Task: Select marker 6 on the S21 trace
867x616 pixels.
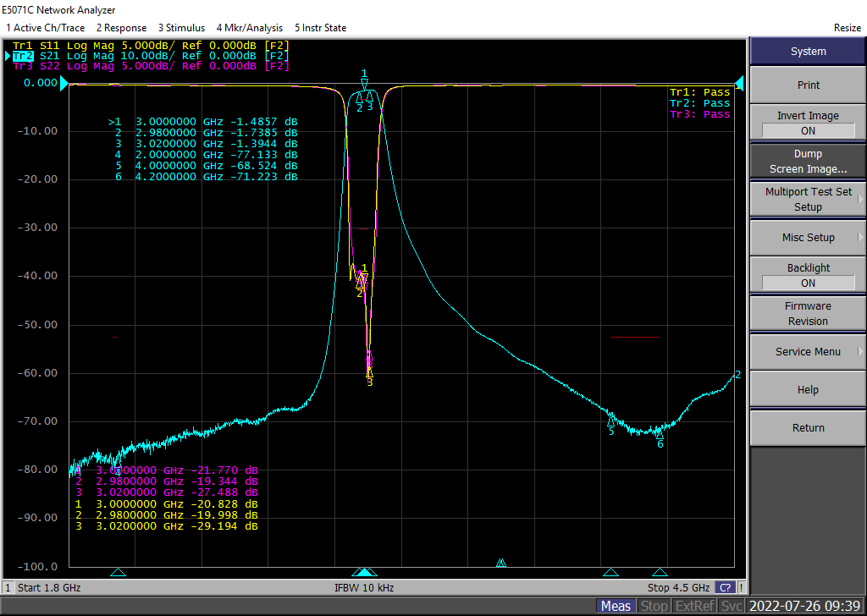Action: [660, 433]
